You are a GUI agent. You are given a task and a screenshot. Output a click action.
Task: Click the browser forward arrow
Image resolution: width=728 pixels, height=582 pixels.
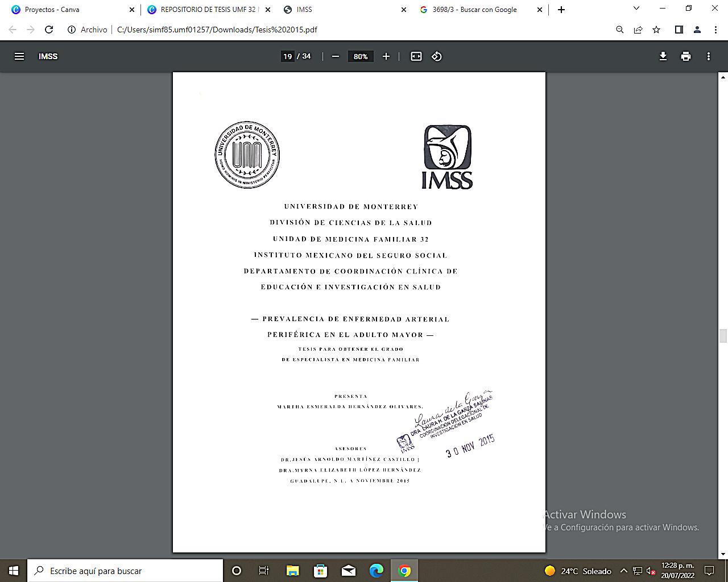point(31,30)
